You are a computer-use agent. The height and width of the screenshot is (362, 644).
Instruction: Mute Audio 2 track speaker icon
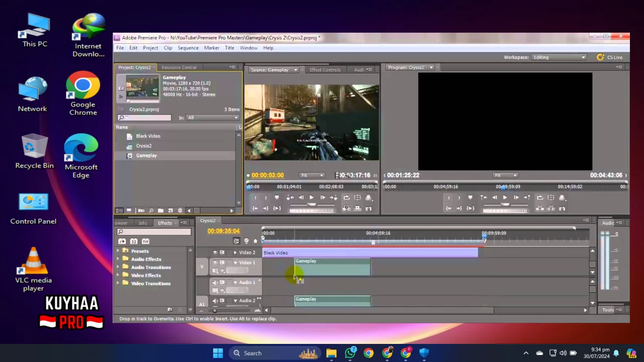point(215,301)
